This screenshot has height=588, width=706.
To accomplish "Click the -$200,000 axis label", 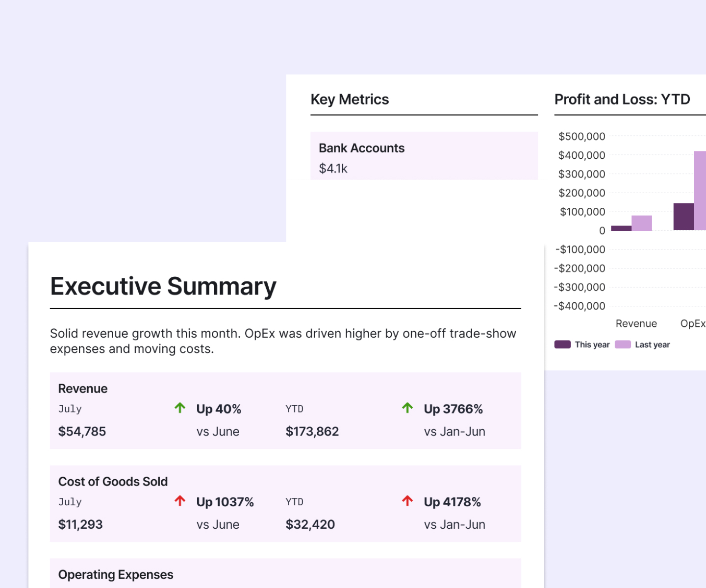I will click(x=580, y=269).
